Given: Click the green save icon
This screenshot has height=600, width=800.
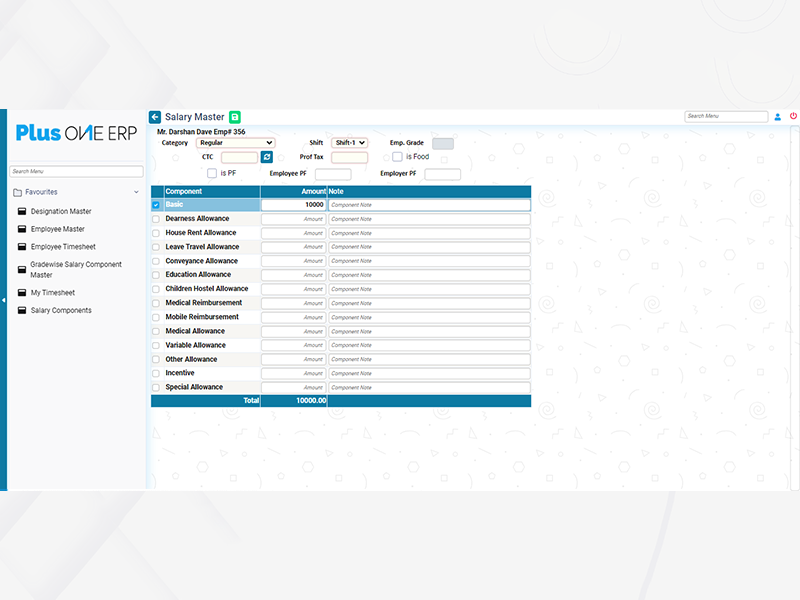Looking at the screenshot, I should 235,117.
